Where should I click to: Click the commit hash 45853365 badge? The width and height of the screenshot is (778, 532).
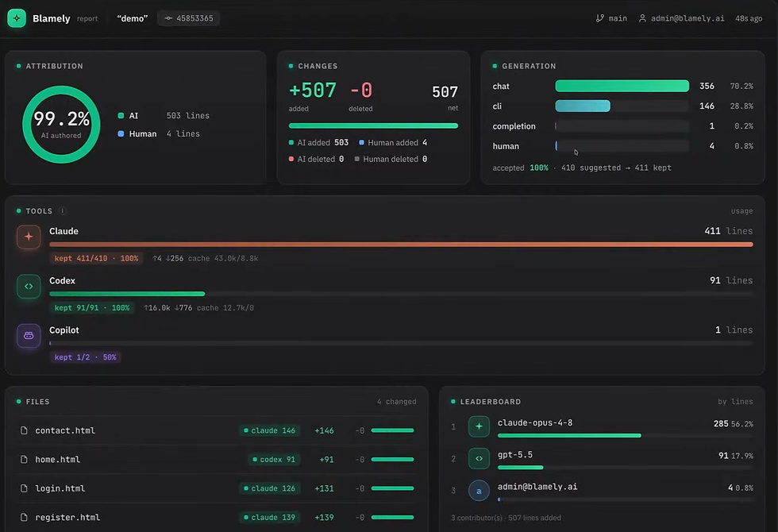click(189, 18)
